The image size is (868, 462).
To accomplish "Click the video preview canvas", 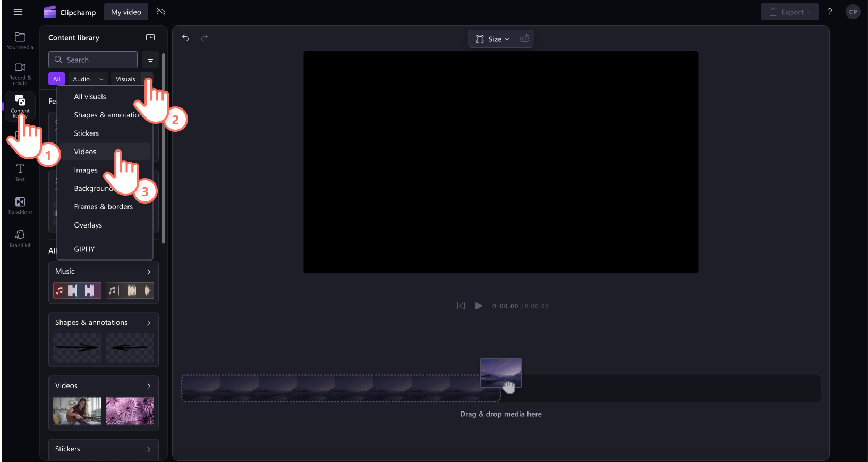I will (x=500, y=162).
